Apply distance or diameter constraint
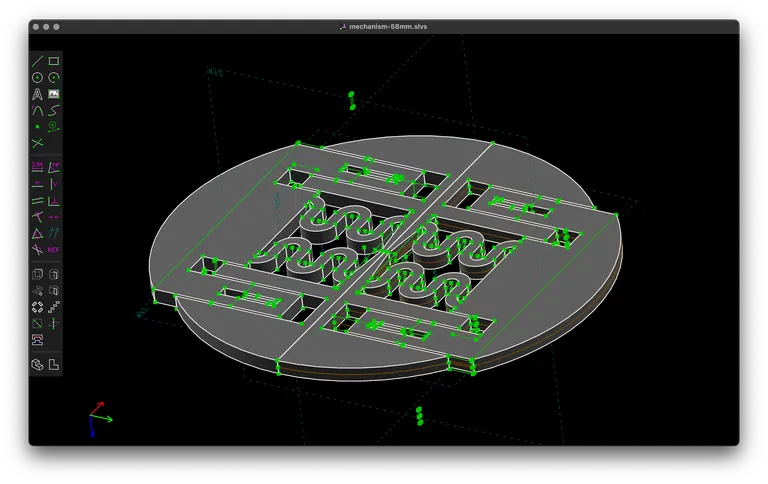Image resolution: width=768 pixels, height=484 pixels. coord(37,168)
